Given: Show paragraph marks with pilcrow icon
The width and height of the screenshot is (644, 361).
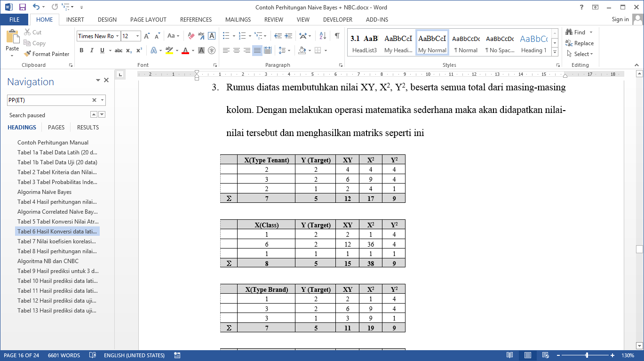Looking at the screenshot, I should (x=337, y=36).
